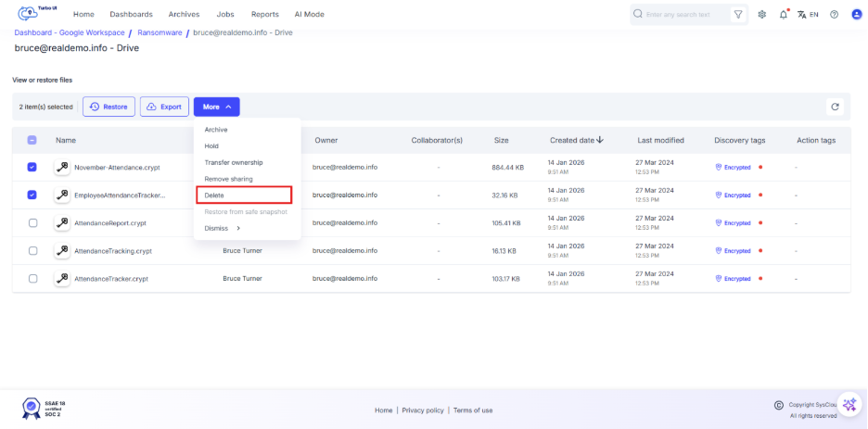Open the EN language selector
Viewport: 868px width, 429px height.
pos(808,15)
